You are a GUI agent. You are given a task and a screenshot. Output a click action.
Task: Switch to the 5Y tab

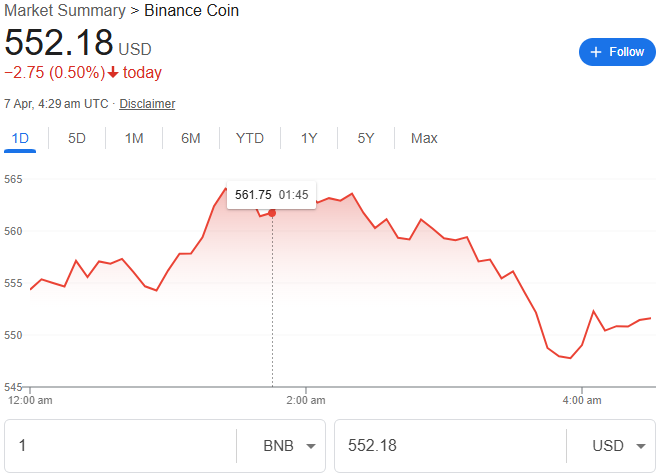[x=366, y=138]
